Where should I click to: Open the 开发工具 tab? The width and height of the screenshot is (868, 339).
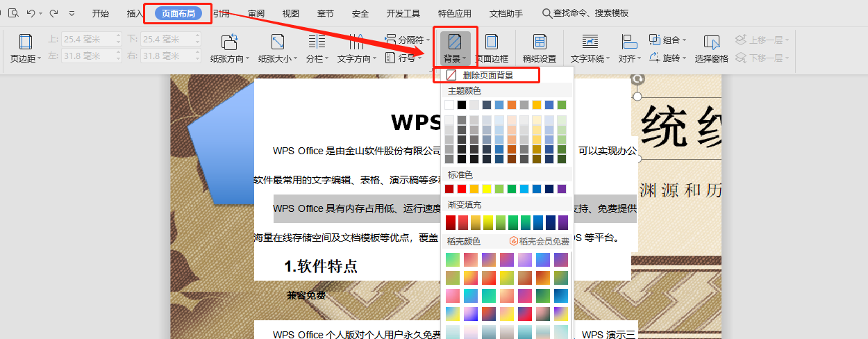403,13
